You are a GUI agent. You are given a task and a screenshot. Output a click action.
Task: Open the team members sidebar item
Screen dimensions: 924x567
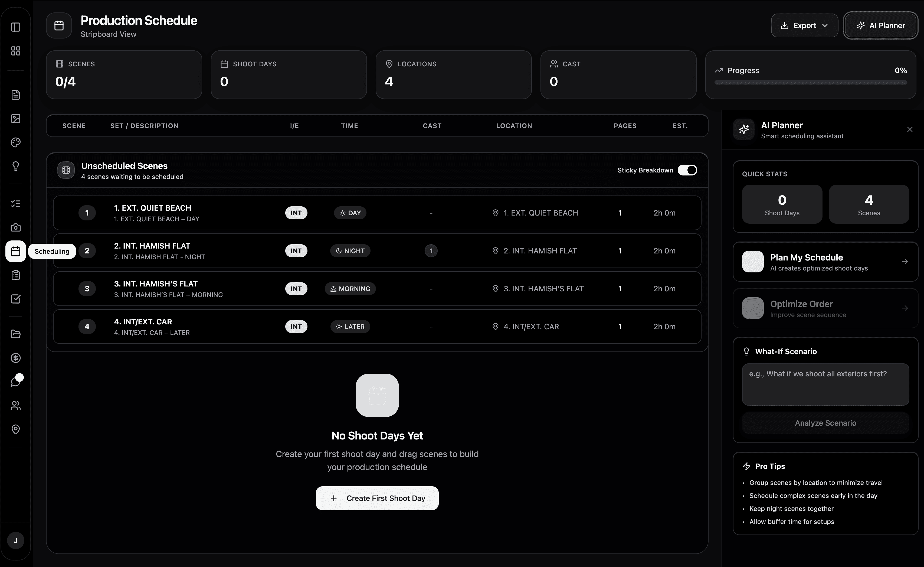[15, 405]
